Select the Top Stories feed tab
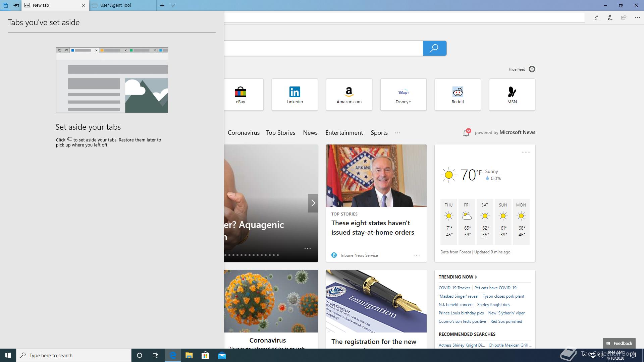The height and width of the screenshot is (362, 644). point(280,133)
